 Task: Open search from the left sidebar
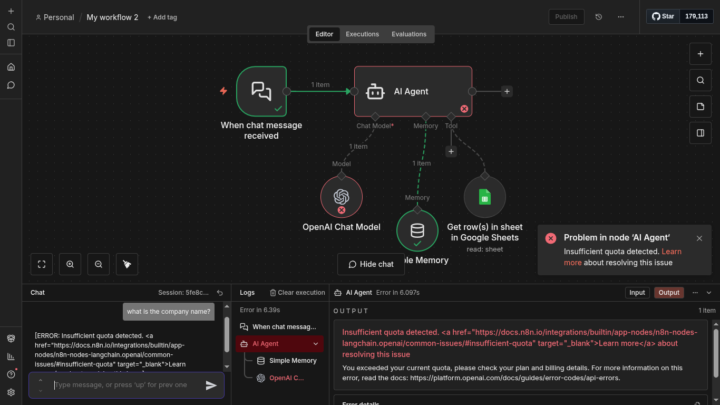11,27
